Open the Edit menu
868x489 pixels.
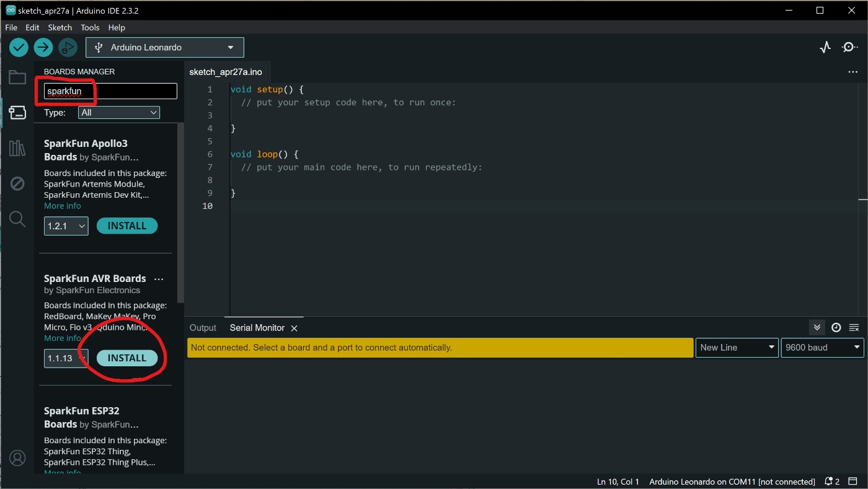point(32,27)
